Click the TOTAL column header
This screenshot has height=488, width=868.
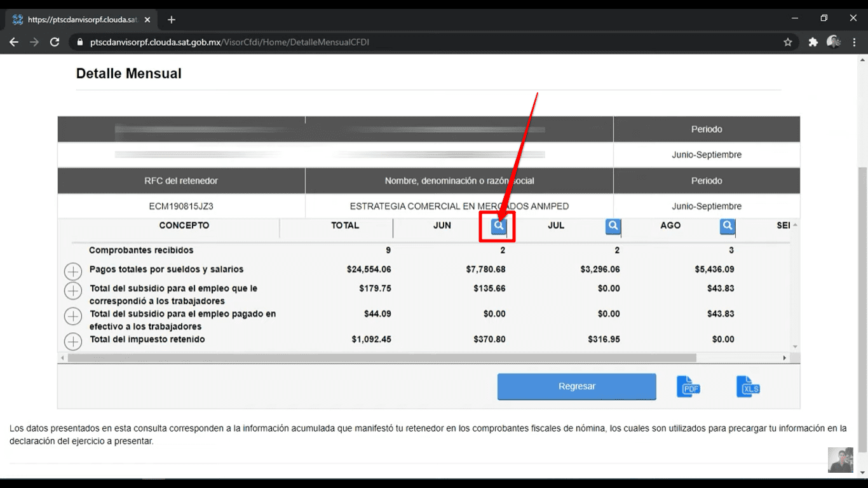(x=345, y=226)
